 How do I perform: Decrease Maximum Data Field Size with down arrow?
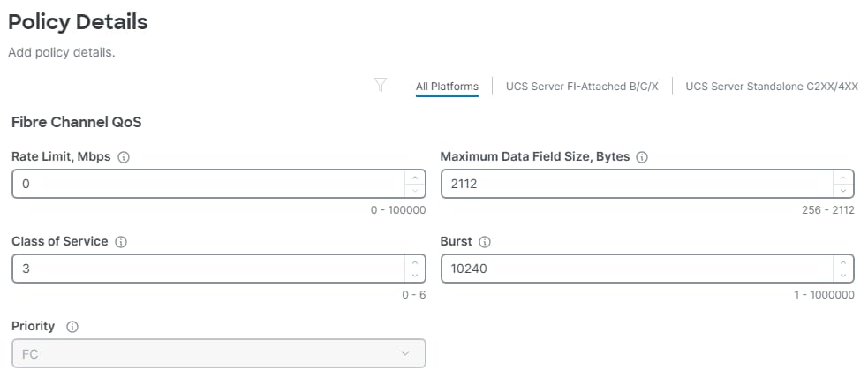coord(843,191)
